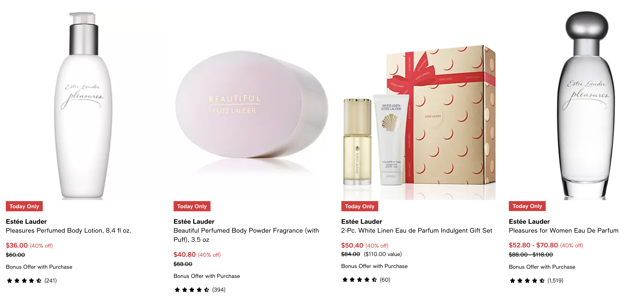The width and height of the screenshot is (644, 300).
Task: Open Pleasures Perfumed Body Lotion title link
Action: click(x=68, y=231)
